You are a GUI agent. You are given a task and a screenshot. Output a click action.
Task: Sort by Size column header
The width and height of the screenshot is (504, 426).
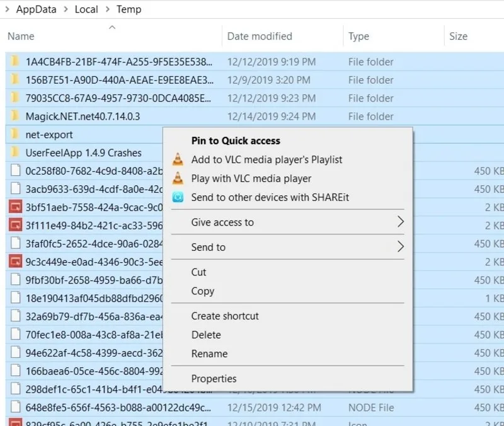(459, 37)
